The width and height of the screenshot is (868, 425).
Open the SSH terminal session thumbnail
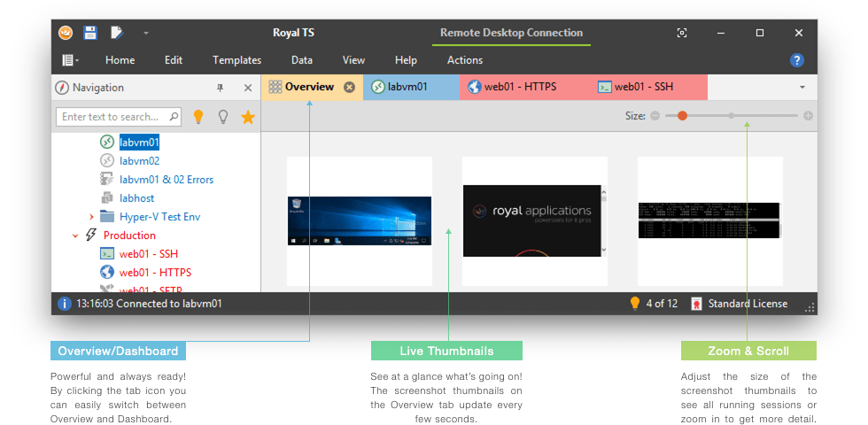point(709,220)
